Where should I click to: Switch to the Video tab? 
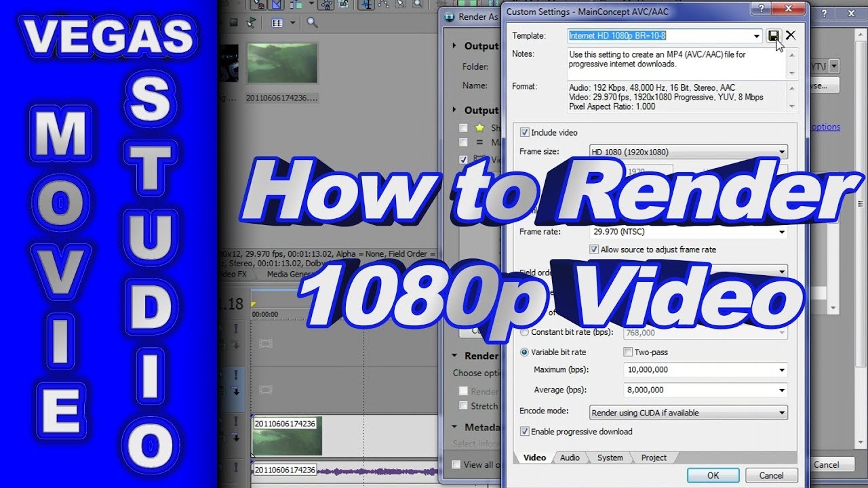coord(534,457)
